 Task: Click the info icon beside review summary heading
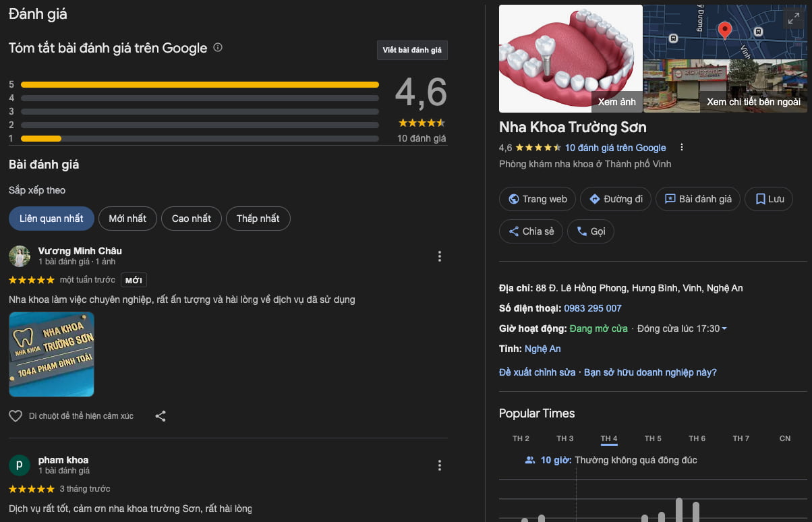(218, 48)
